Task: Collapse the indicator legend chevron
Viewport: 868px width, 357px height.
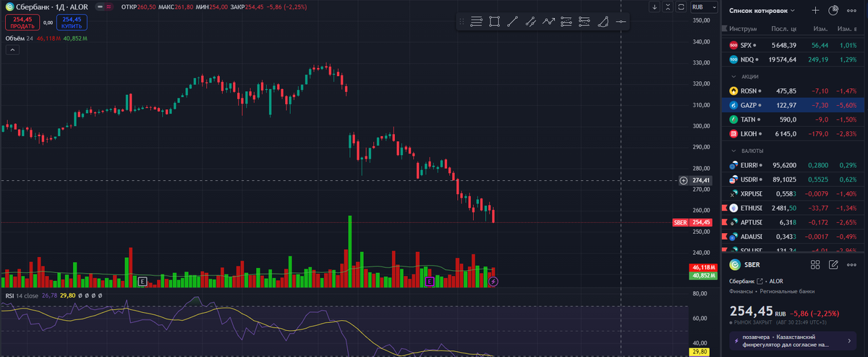Action: 12,50
